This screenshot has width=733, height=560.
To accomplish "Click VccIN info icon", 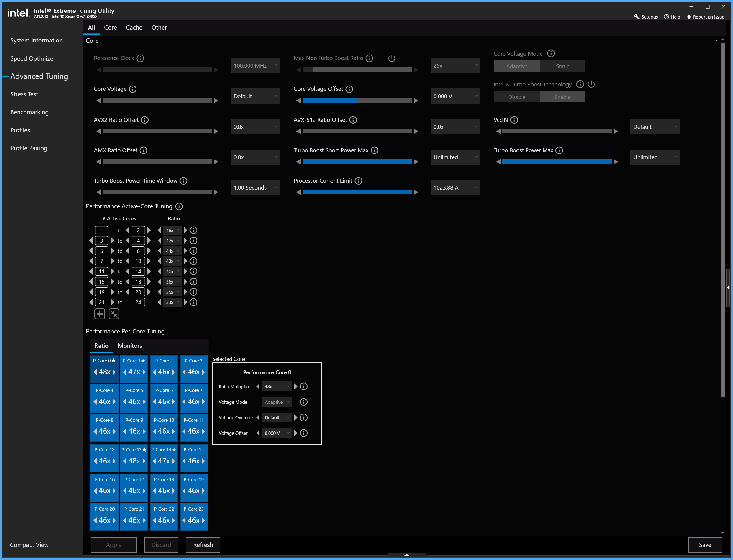I will point(514,120).
